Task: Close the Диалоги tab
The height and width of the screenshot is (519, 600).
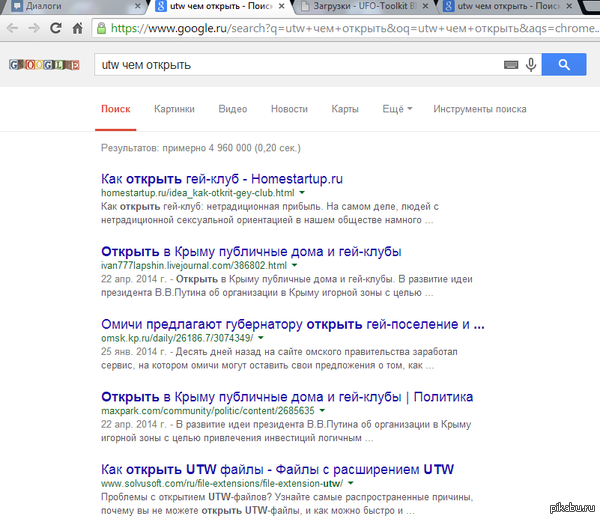Action: click(138, 6)
